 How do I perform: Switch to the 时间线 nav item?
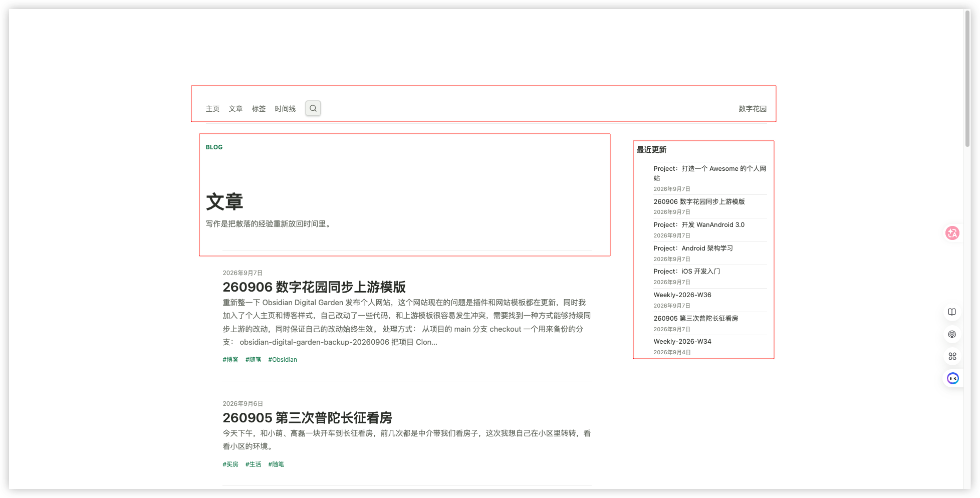(285, 109)
